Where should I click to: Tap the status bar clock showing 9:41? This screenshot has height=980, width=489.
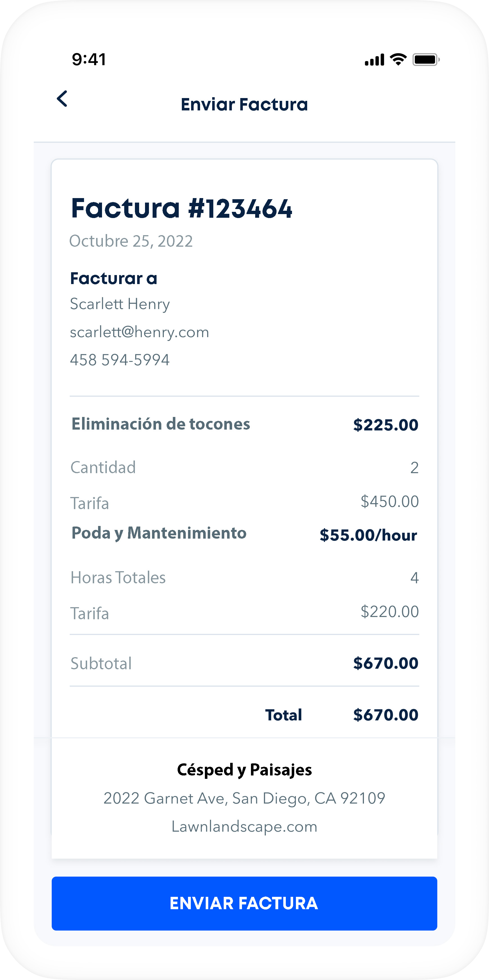tap(89, 59)
